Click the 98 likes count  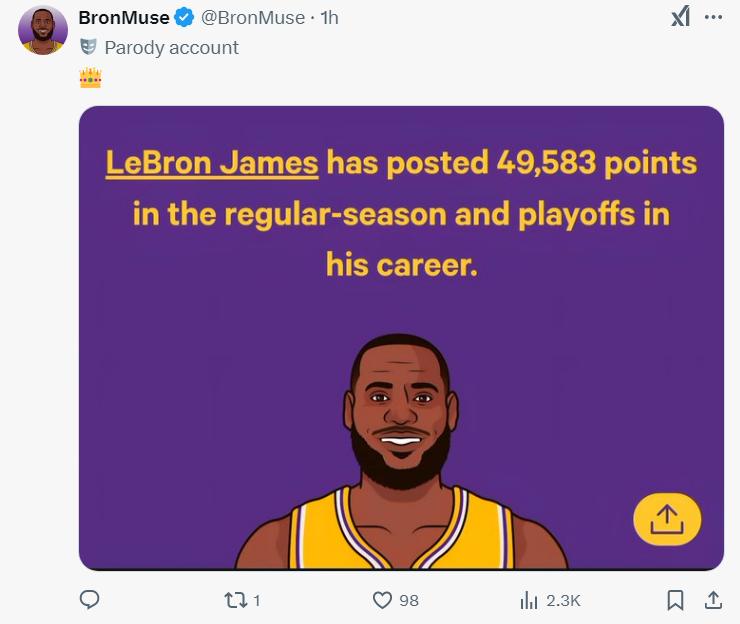point(409,600)
